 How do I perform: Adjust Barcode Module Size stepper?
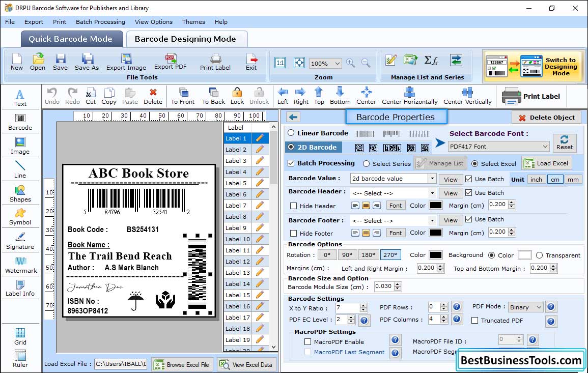pos(398,286)
